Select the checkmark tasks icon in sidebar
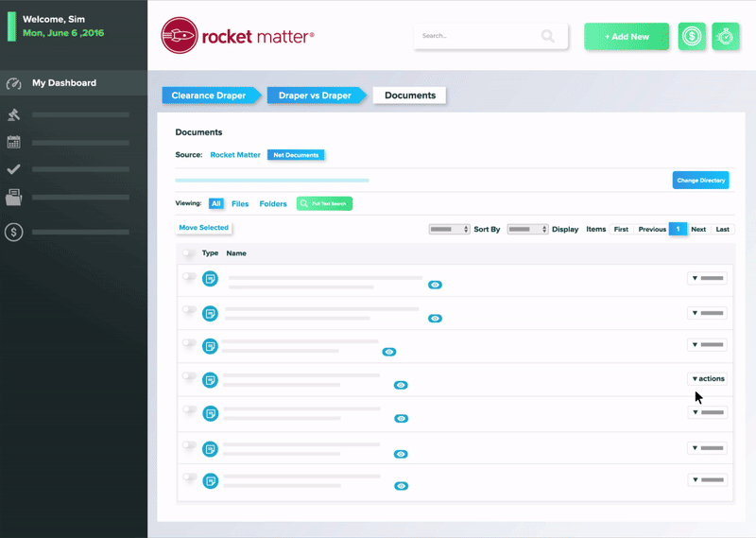 click(13, 169)
